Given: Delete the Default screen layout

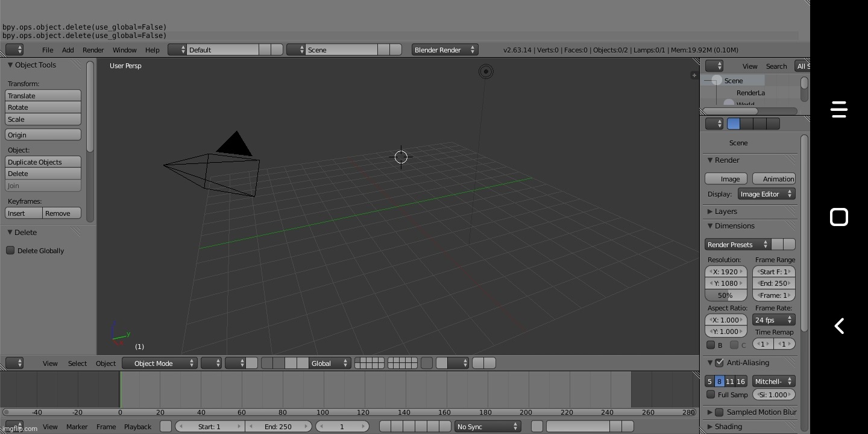Looking at the screenshot, I should (x=277, y=49).
